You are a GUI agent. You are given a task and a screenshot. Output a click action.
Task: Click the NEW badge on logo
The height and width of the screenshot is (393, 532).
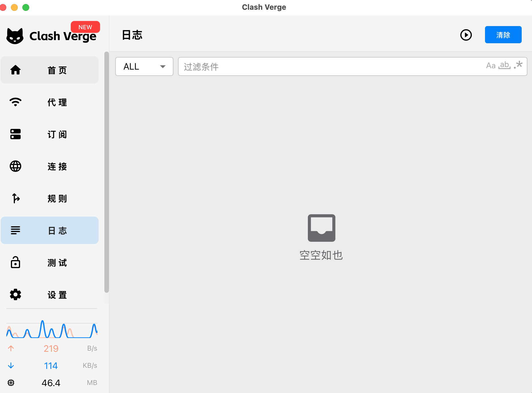click(85, 27)
